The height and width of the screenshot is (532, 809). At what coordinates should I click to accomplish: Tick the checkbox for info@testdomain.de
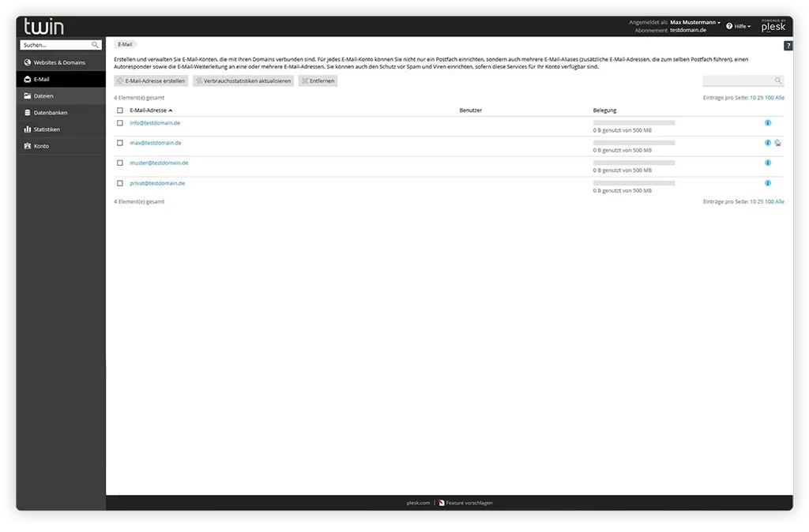point(120,123)
